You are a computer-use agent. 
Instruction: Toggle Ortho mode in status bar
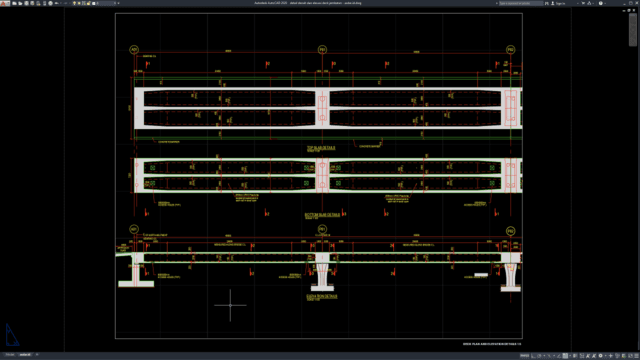click(x=533, y=356)
